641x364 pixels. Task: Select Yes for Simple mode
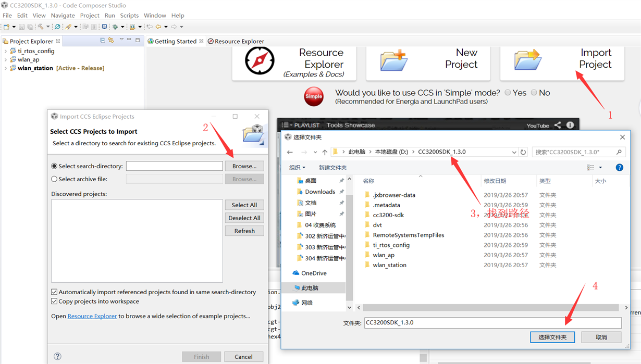508,93
